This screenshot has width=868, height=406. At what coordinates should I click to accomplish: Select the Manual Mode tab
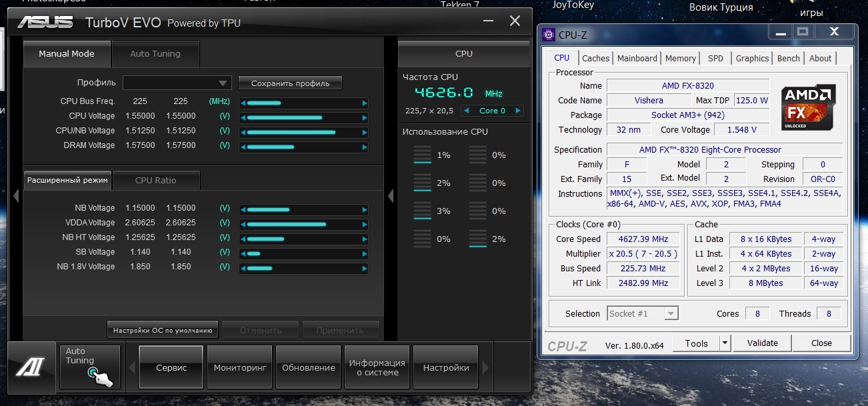[67, 54]
